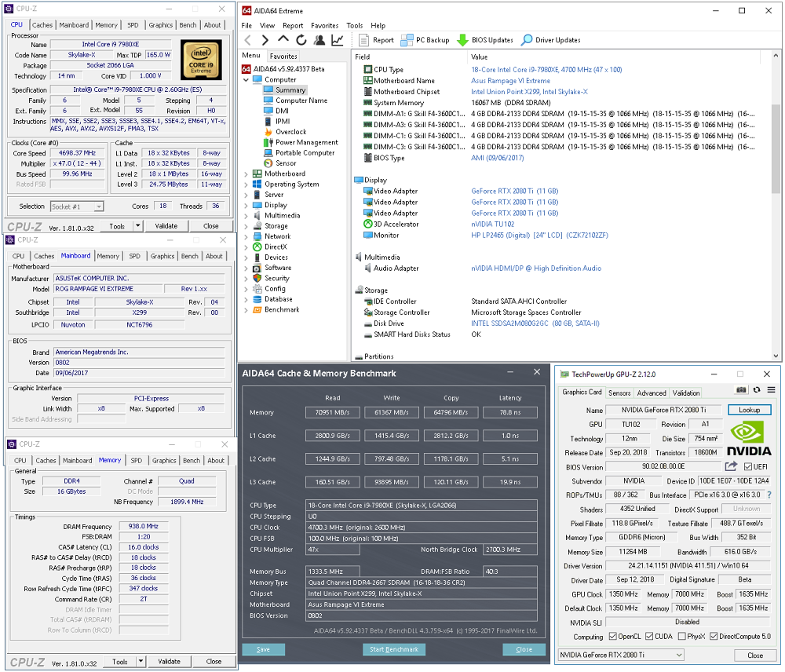The width and height of the screenshot is (785, 672).
Task: Switch to Caches tab in top CPU-Z
Action: 42,25
